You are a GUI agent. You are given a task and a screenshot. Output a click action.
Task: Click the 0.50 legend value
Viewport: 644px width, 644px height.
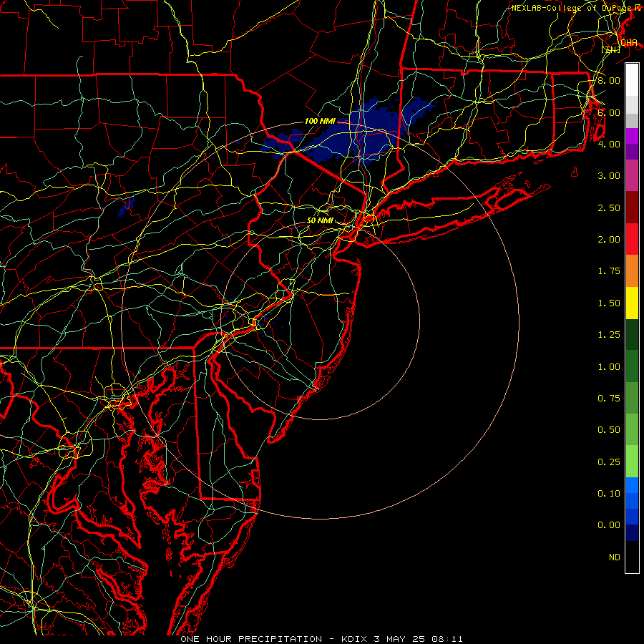tap(609, 430)
